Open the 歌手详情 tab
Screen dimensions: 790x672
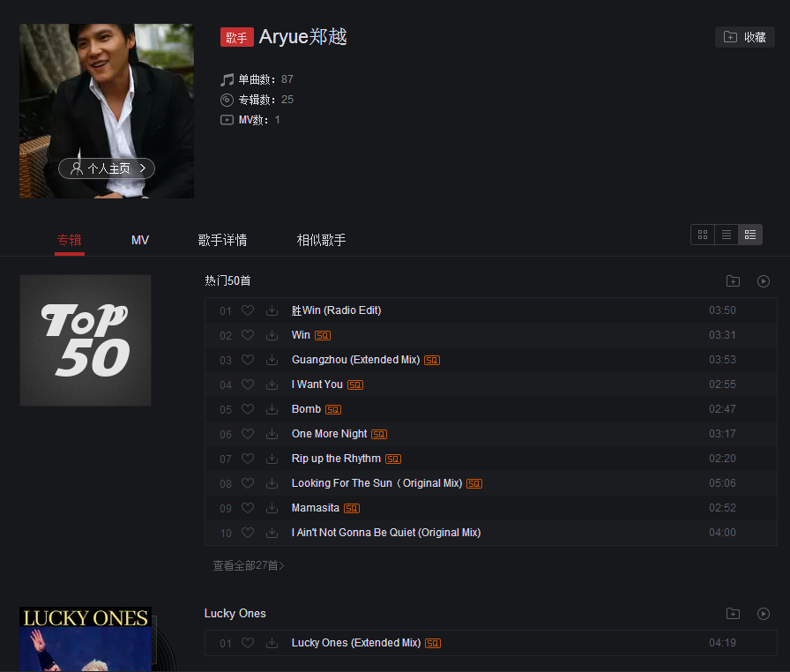click(x=223, y=240)
